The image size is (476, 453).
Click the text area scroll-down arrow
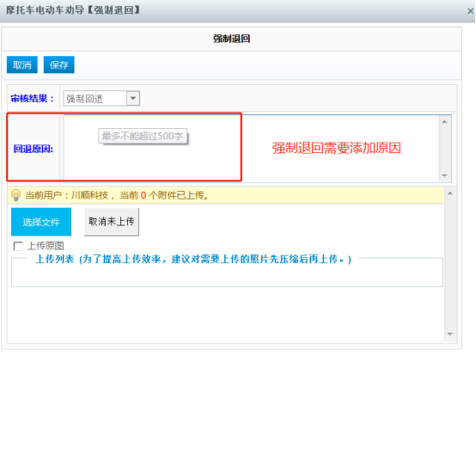pos(445,175)
